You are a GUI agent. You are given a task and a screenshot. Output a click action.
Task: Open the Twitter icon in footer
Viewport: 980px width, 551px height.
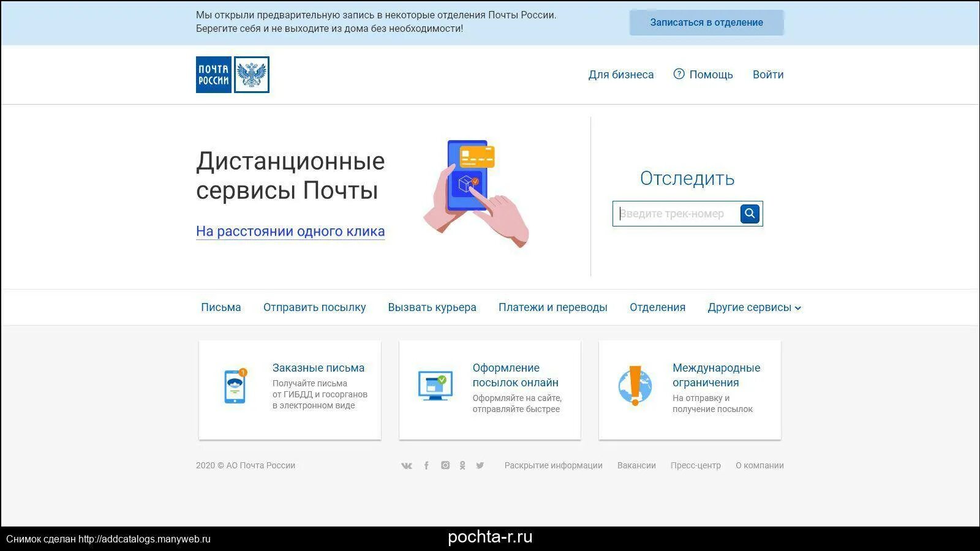[480, 465]
